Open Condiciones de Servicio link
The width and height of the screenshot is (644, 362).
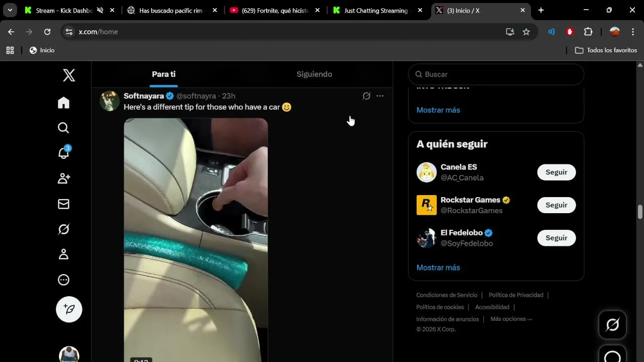(x=447, y=295)
